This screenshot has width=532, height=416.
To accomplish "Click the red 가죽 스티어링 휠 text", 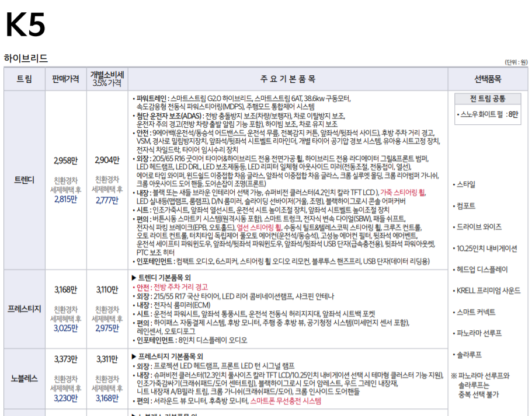I will tap(402, 193).
